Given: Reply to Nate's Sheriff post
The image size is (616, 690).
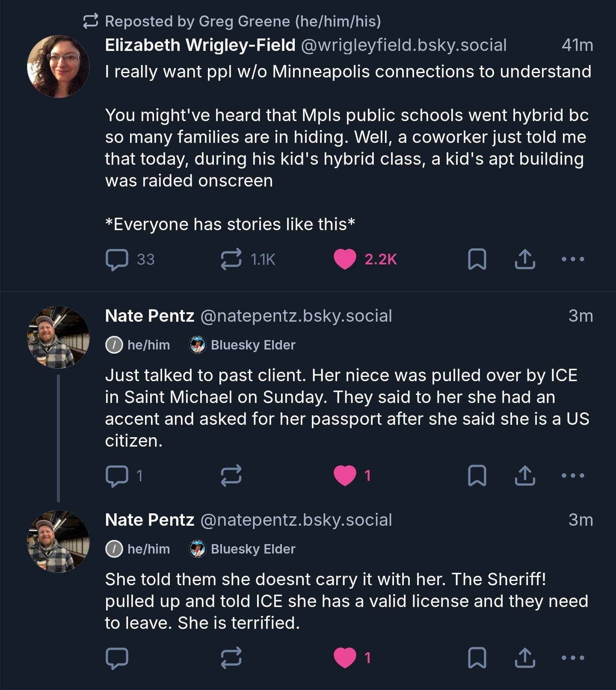Looking at the screenshot, I should pyautogui.click(x=117, y=658).
